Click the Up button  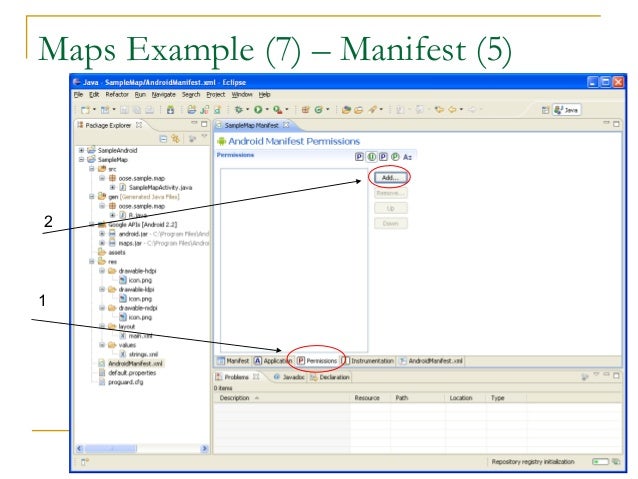pos(390,208)
